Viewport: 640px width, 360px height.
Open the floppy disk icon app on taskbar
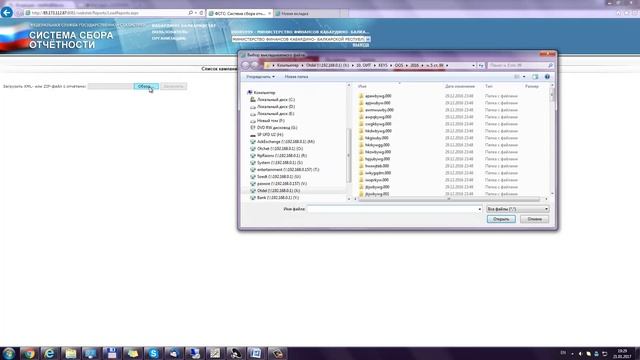(x=112, y=353)
